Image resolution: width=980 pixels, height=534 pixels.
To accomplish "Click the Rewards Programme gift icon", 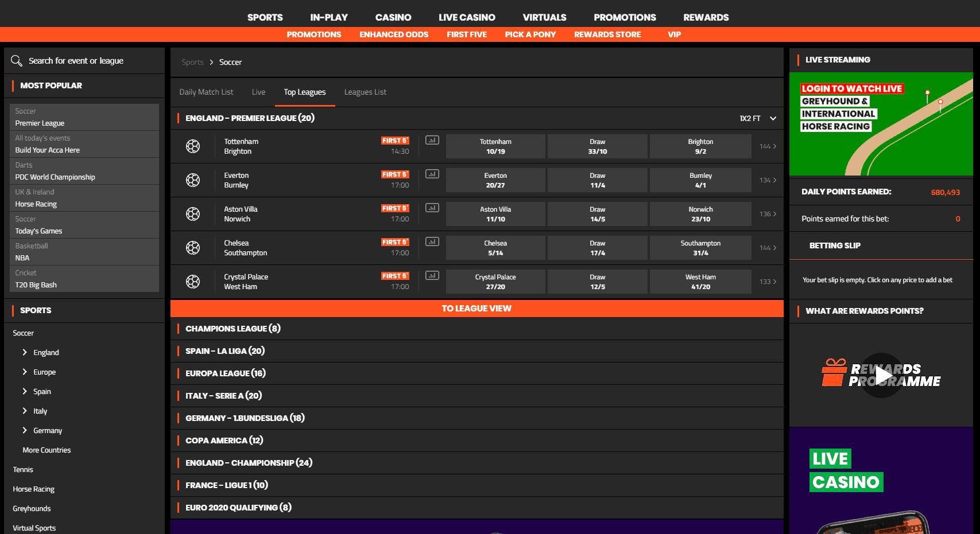I will click(x=834, y=372).
